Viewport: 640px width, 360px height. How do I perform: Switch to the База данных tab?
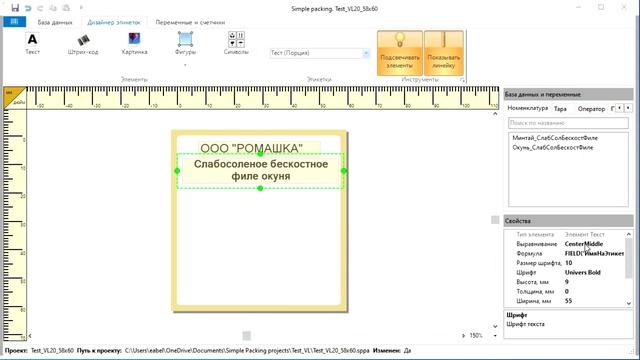coord(55,22)
